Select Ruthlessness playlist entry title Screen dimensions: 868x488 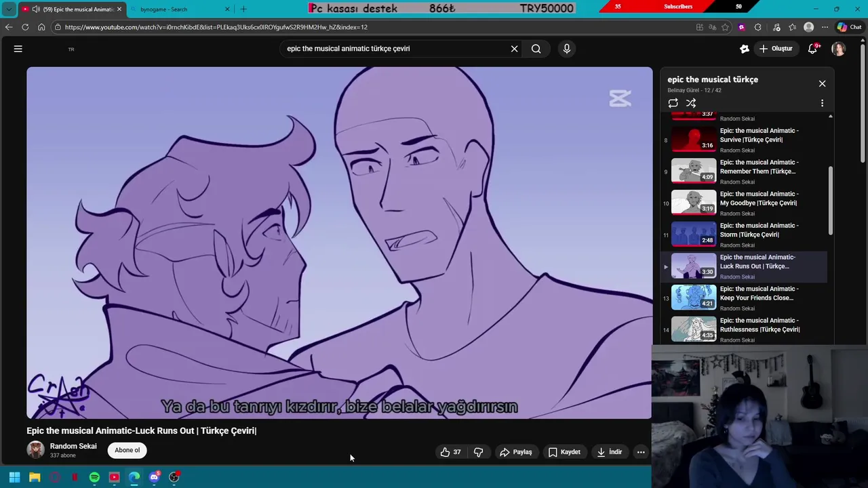[759, 325]
